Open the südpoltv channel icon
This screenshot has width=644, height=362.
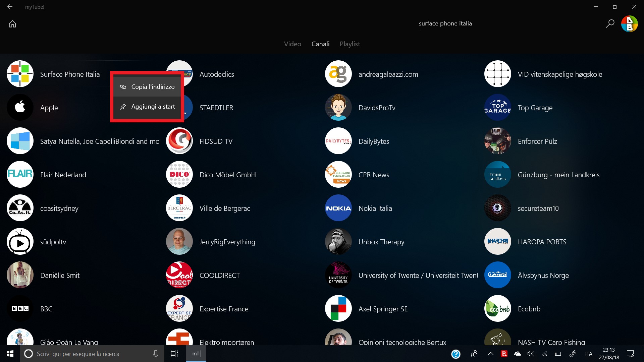coord(20,241)
